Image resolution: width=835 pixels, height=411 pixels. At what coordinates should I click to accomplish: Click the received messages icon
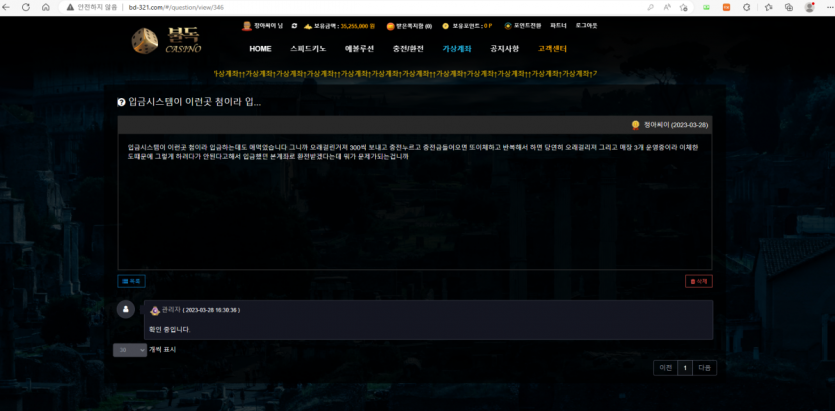coord(390,26)
